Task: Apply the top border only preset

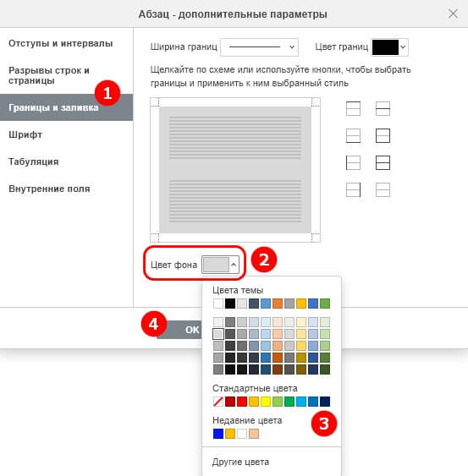Action: (x=353, y=109)
